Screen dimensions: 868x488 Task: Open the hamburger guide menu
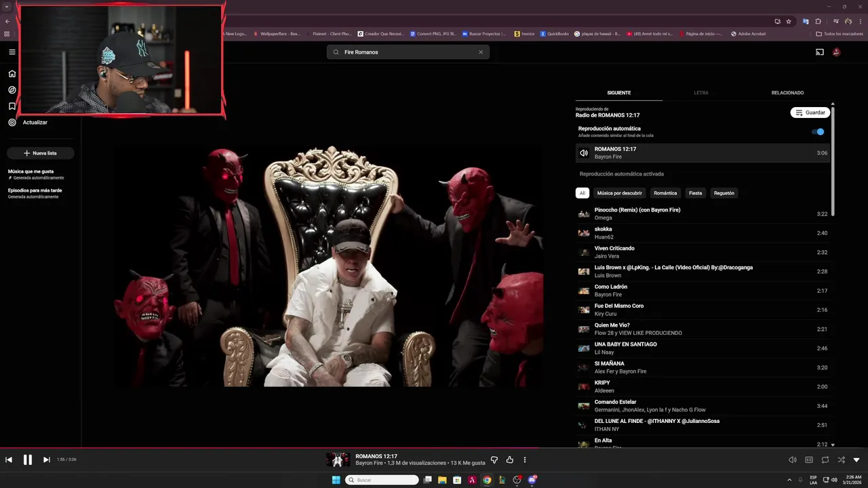coord(12,52)
